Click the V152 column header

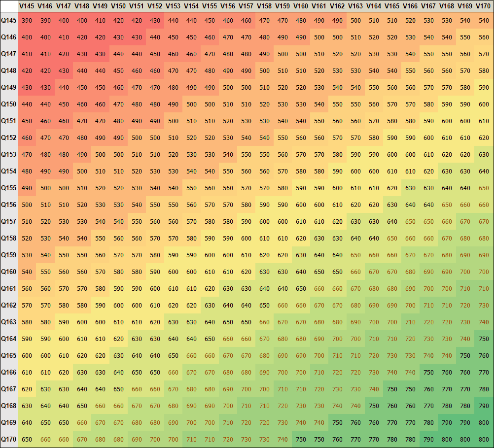click(x=155, y=6)
